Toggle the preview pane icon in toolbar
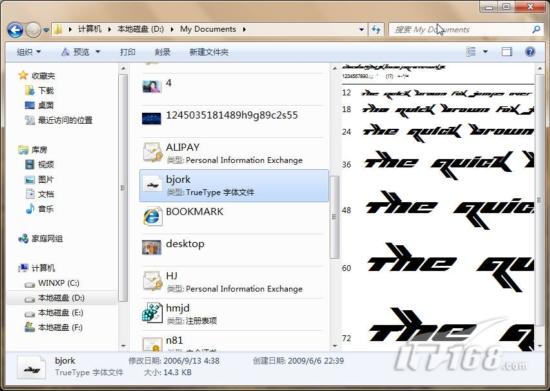This screenshot has width=550, height=391. 506,52
